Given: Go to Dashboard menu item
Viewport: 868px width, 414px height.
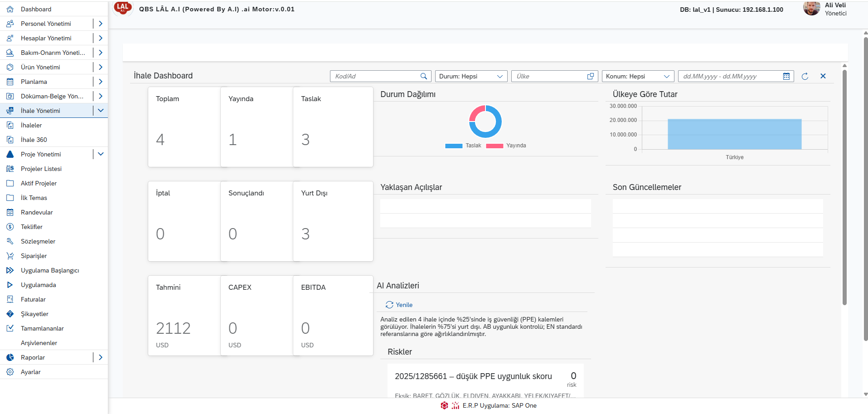Looking at the screenshot, I should (x=54, y=9).
